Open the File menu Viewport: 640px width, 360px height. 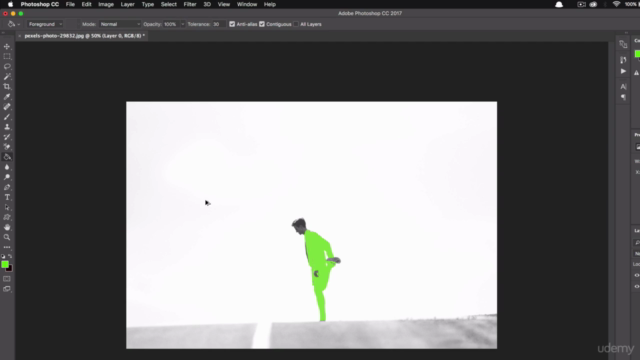pyautogui.click(x=70, y=4)
